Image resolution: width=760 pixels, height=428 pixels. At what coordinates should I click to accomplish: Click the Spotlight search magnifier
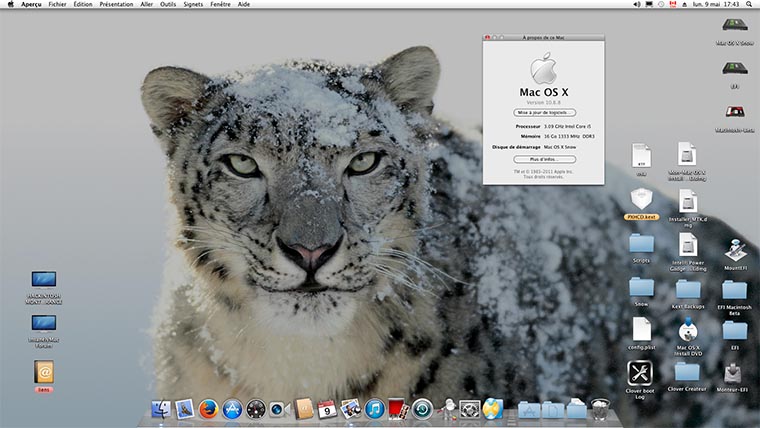tap(750, 5)
